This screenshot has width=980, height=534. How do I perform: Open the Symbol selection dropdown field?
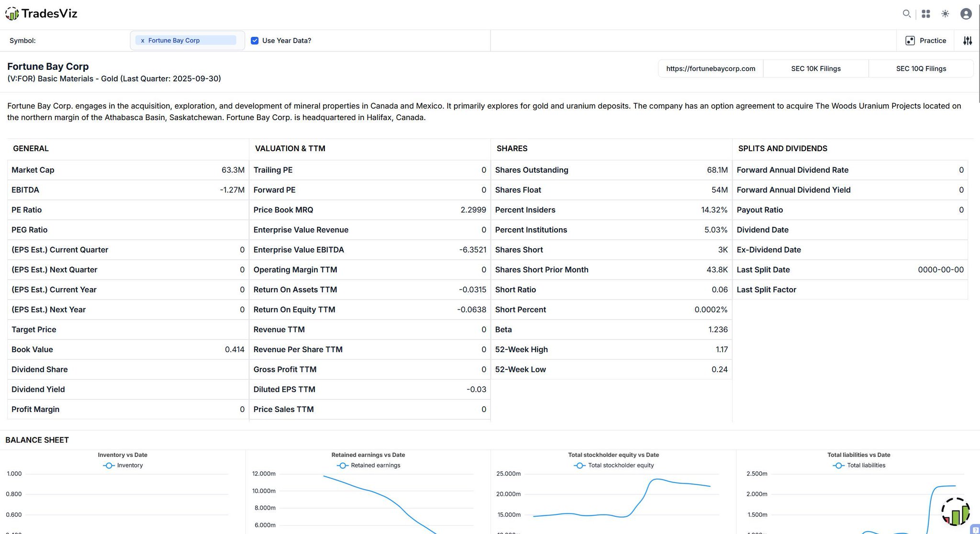241,41
